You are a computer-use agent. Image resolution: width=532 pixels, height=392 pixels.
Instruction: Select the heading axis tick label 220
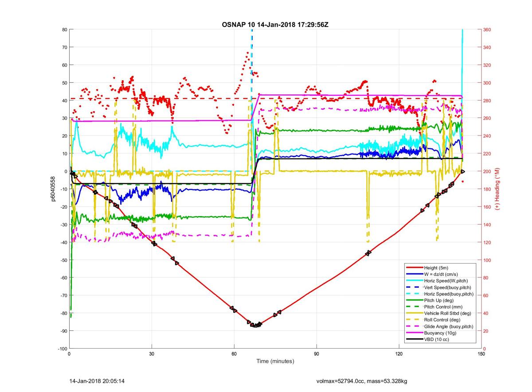point(488,154)
